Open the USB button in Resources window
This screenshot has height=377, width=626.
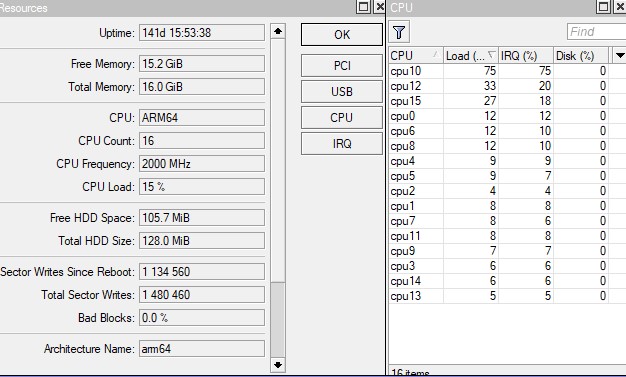click(342, 91)
